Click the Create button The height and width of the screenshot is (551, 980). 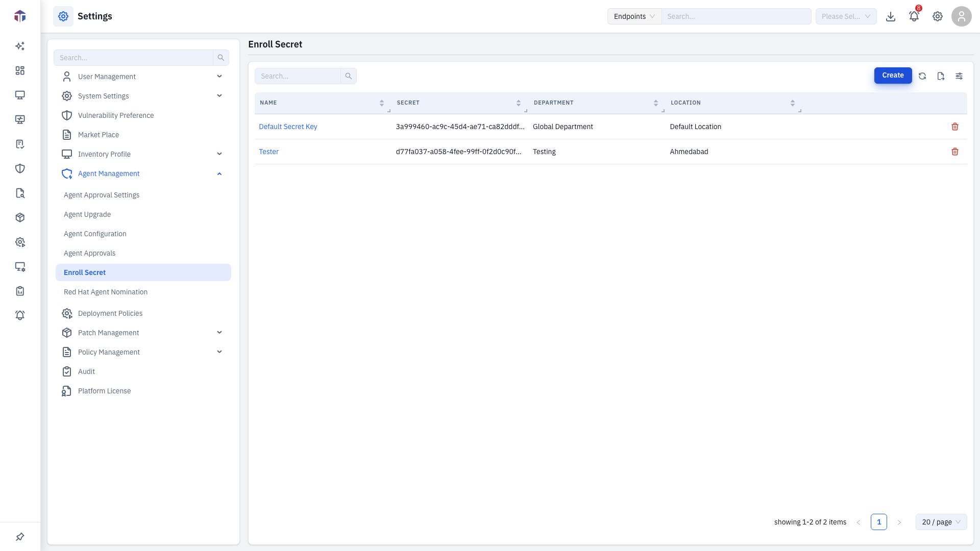(893, 76)
